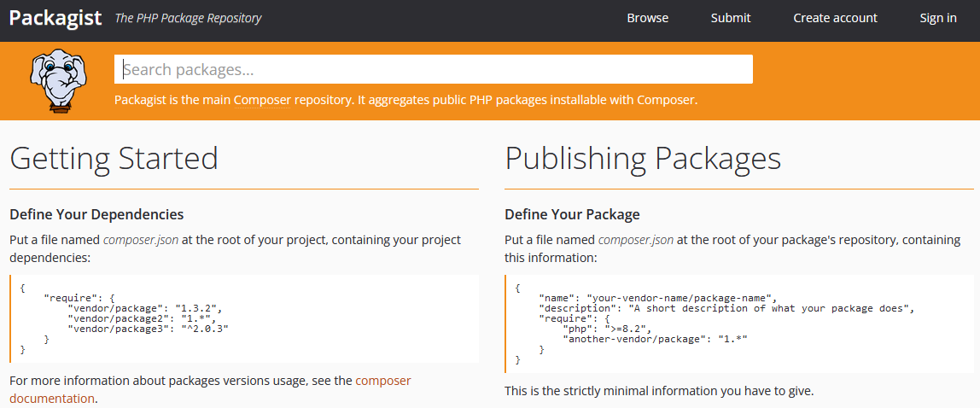Click the 'another-vendor/package' line in the code
The image size is (980, 408).
[x=655, y=339]
